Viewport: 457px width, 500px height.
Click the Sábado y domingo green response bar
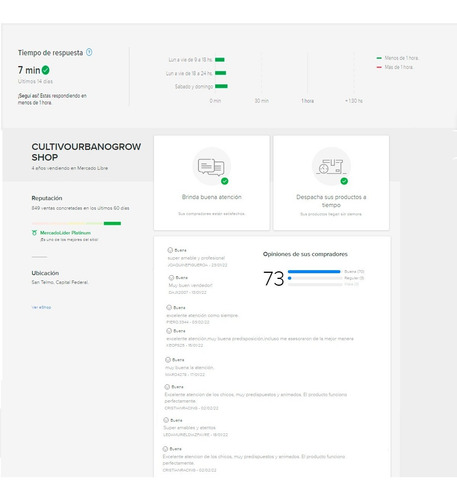(x=221, y=86)
